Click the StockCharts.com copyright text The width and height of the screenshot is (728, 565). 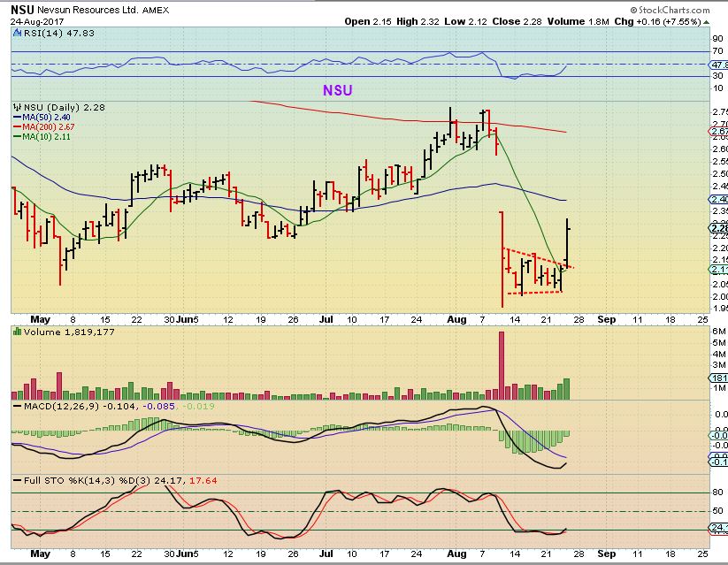coord(670,10)
